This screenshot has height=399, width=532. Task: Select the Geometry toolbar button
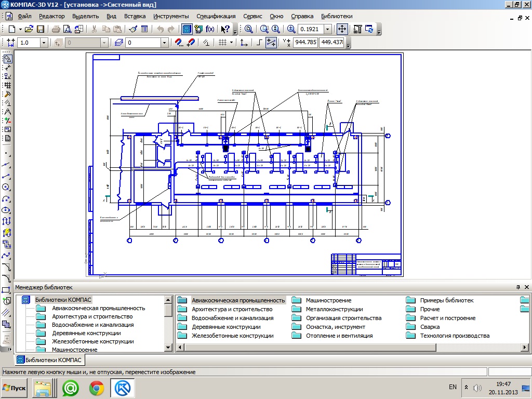coord(7,59)
